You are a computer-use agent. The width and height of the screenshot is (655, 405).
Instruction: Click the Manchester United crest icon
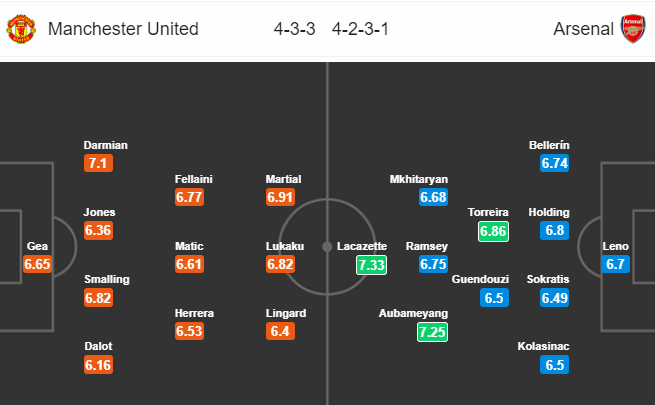pyautogui.click(x=21, y=29)
